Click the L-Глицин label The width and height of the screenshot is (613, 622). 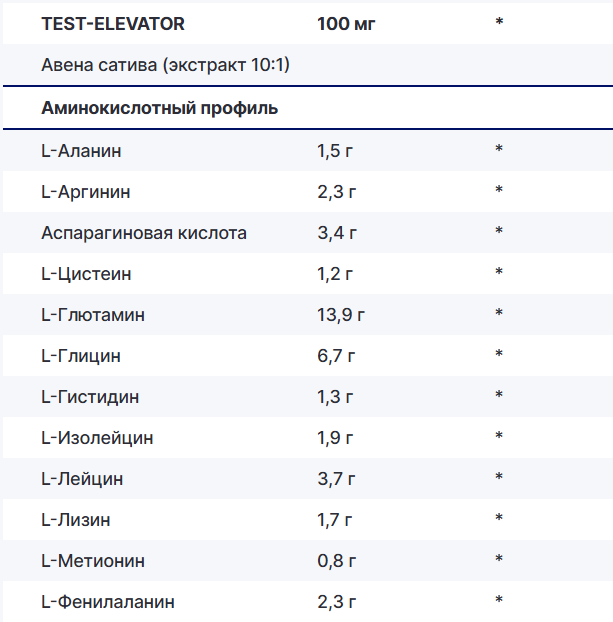tap(83, 356)
